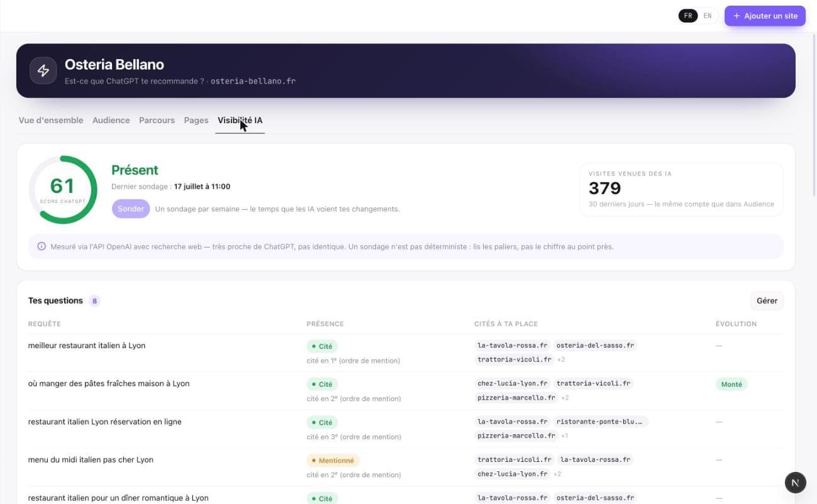The height and width of the screenshot is (504, 817).
Task: Click the lightning bolt icon beside Osteria Bellano
Action: click(43, 70)
